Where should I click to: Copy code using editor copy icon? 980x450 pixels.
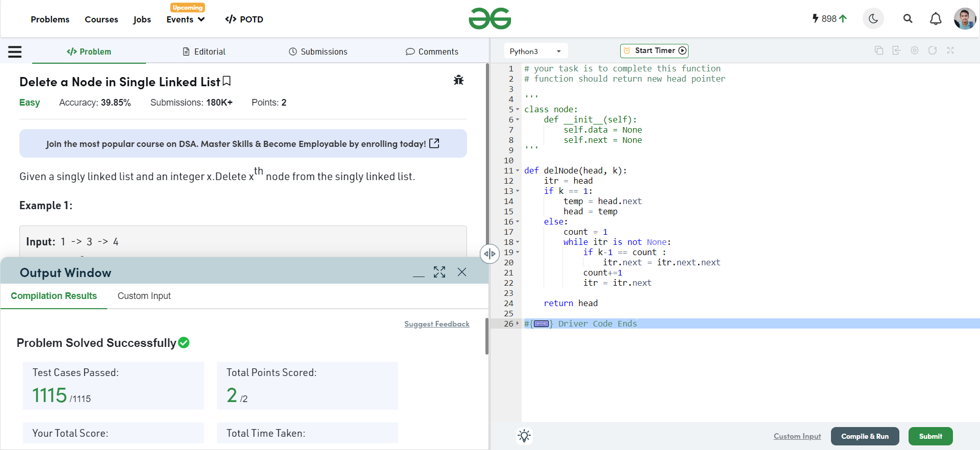(879, 51)
